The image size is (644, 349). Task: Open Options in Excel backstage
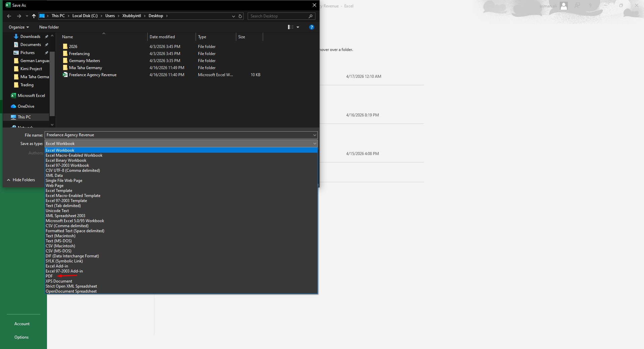coord(21,337)
